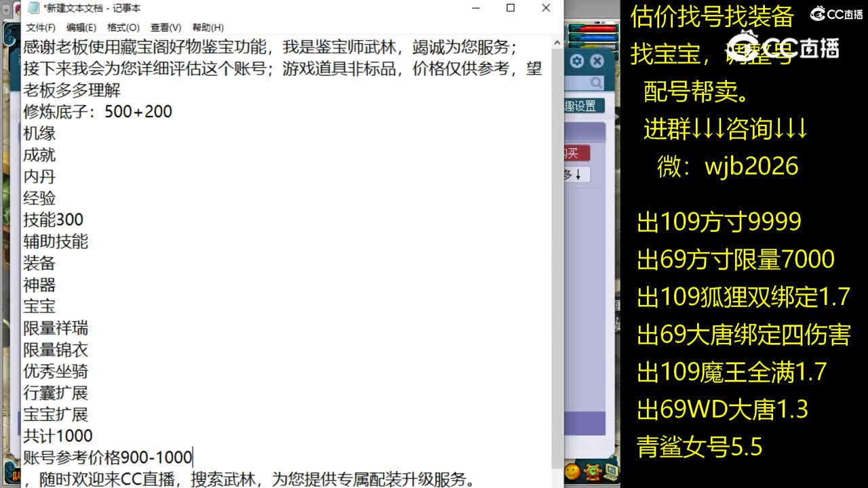Click overlay text 出109魔王全满1.7

[732, 372]
